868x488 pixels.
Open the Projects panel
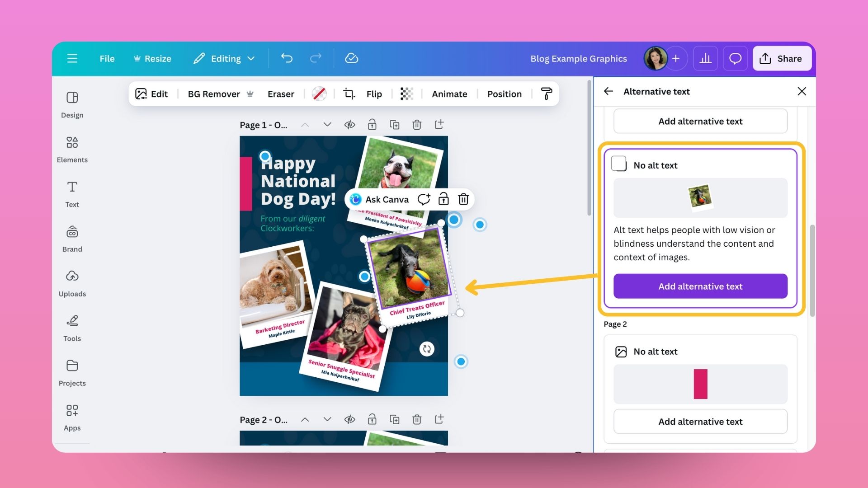[72, 371]
